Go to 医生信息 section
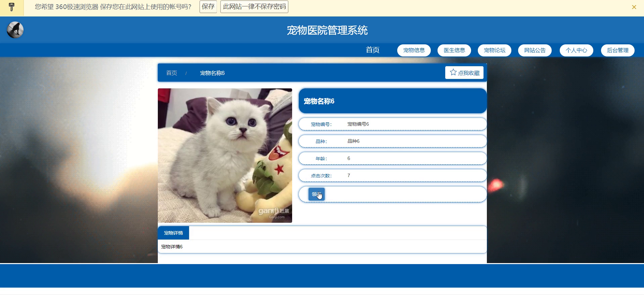 454,50
